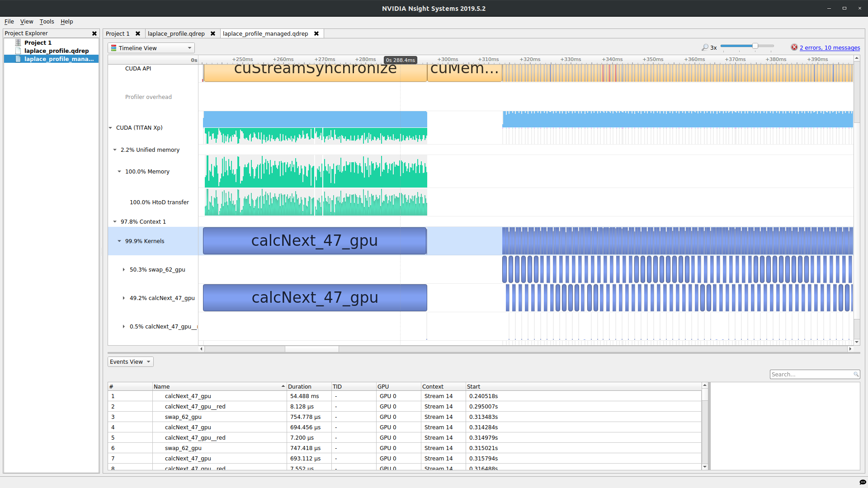Viewport: 868px width, 488px height.
Task: Open the Tools menu
Action: tap(47, 21)
